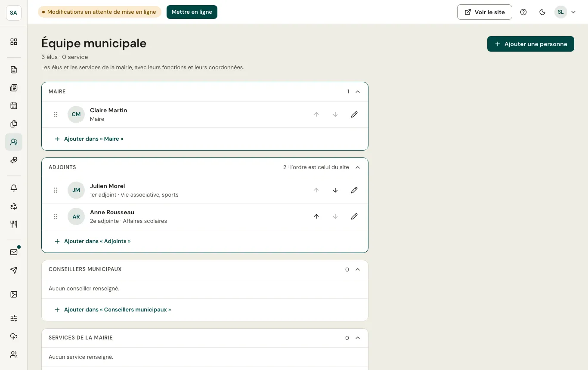
Task: Open the image gallery icon in sidebar
Action: pos(14,294)
